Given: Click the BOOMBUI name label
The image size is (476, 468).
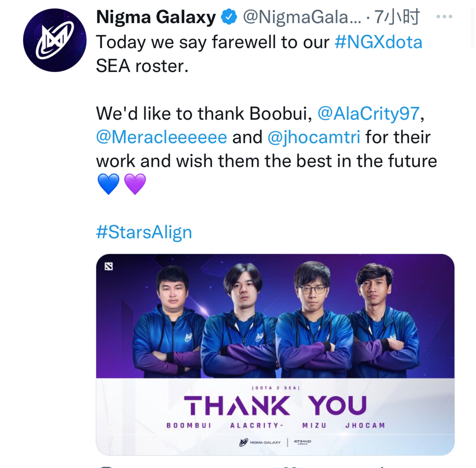Looking at the screenshot, I should coord(189,426).
